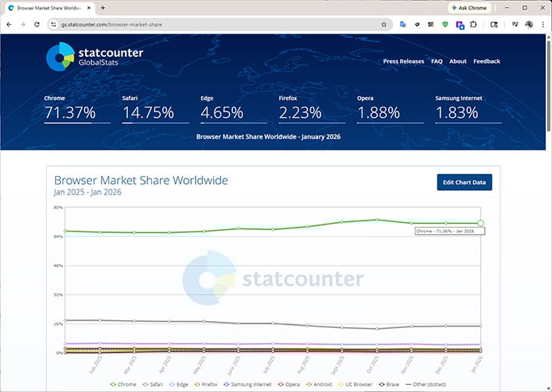The height and width of the screenshot is (392, 552).
Task: Toggle UC Browser series in legend
Action: pos(356,384)
